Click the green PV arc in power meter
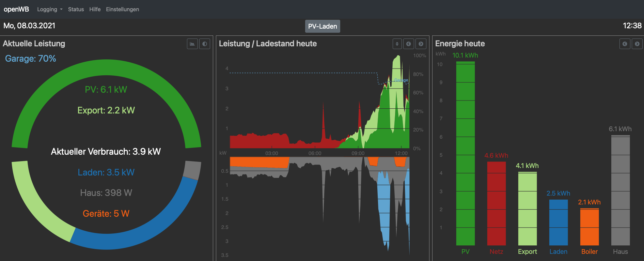 pyautogui.click(x=106, y=68)
